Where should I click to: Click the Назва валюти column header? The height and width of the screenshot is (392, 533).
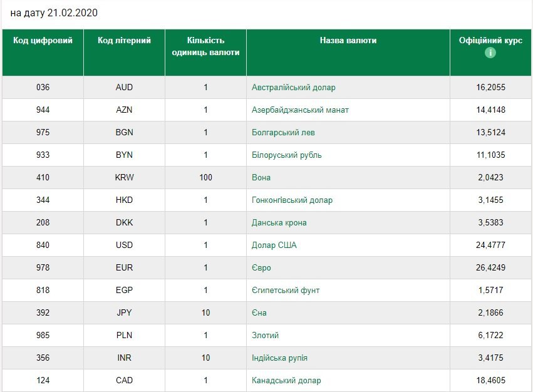tap(348, 41)
